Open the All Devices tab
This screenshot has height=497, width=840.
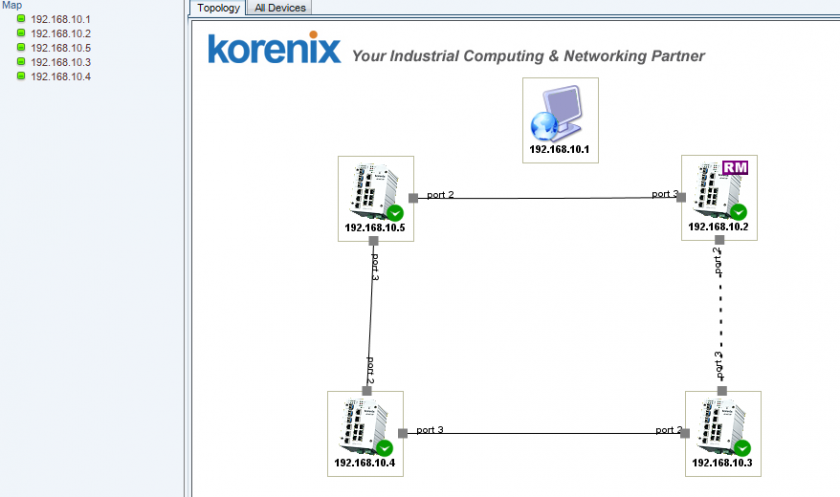(280, 7)
